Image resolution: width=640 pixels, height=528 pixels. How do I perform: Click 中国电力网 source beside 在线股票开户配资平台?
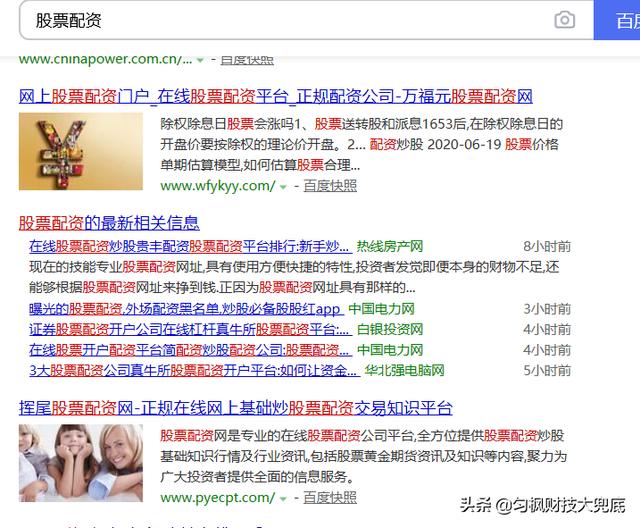click(390, 350)
